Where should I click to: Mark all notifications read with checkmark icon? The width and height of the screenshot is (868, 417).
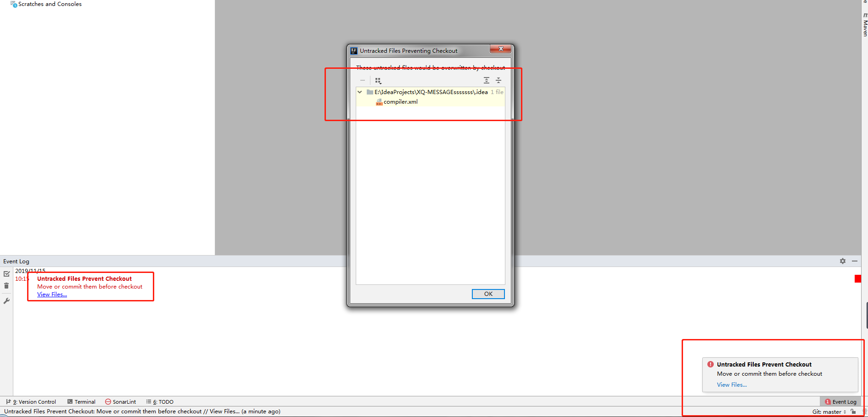pos(7,273)
